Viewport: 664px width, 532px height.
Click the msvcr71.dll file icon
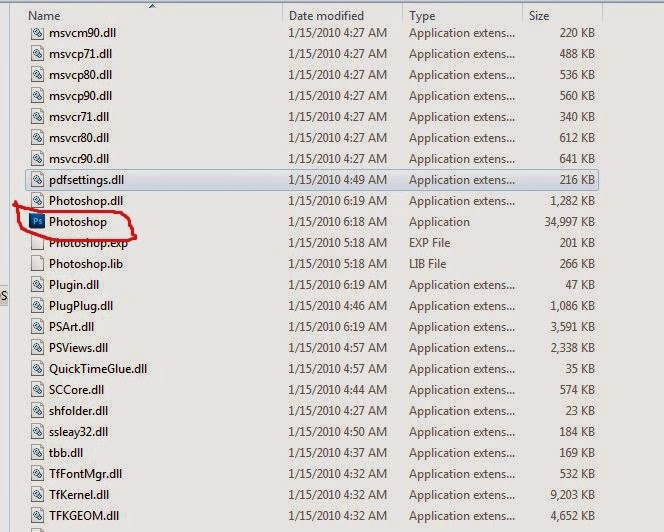[37, 116]
